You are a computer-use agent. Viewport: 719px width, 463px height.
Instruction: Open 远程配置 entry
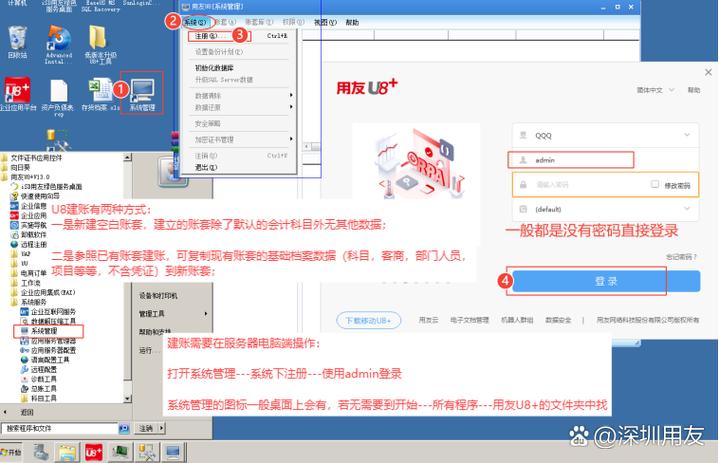[x=39, y=369]
